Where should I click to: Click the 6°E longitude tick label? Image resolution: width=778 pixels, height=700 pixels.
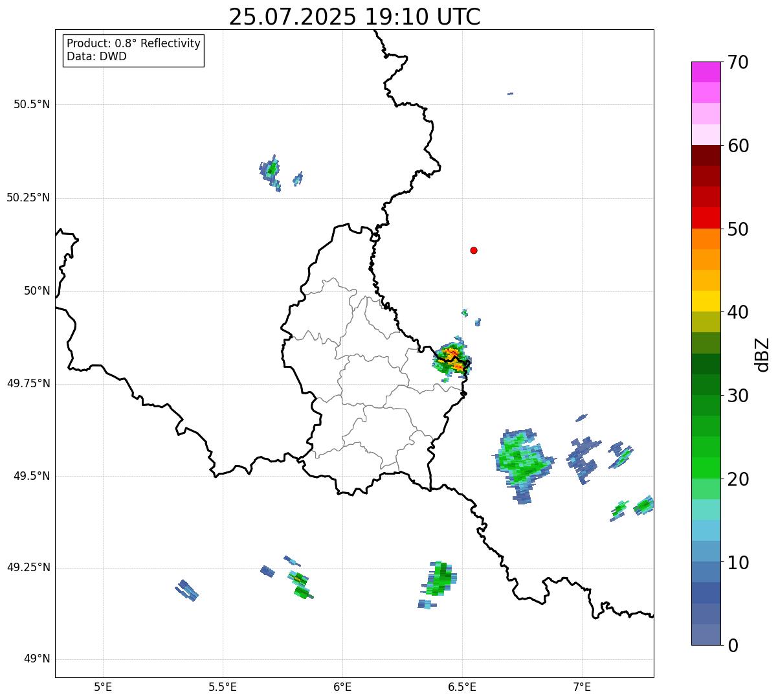342,686
